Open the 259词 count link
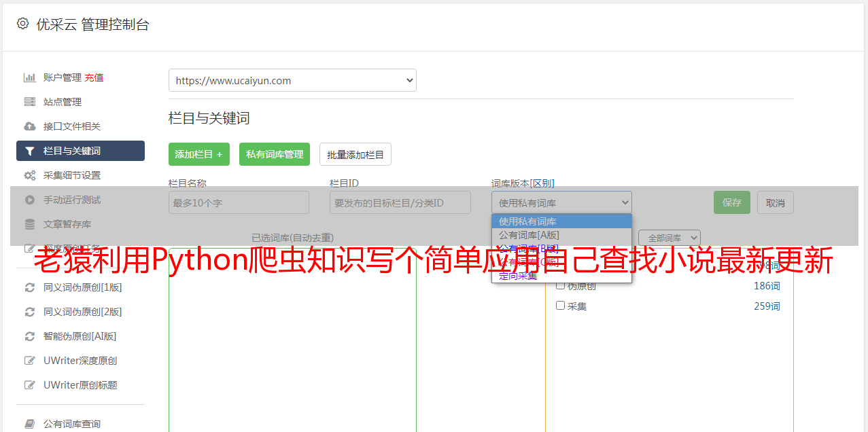This screenshot has width=868, height=432. (767, 306)
